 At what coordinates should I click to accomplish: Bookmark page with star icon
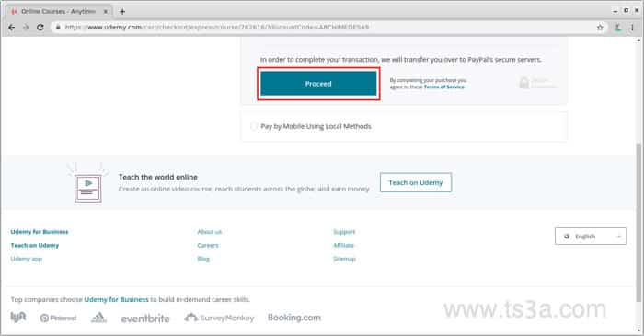tap(600, 27)
